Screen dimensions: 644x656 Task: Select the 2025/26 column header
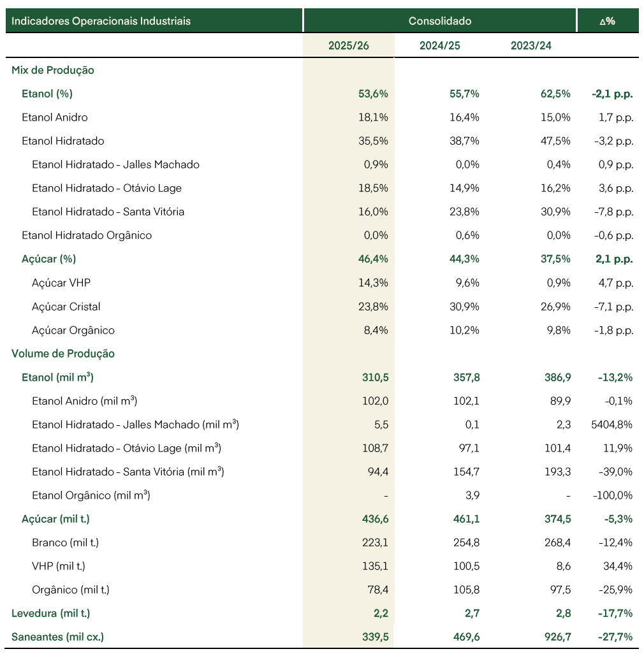click(x=348, y=46)
